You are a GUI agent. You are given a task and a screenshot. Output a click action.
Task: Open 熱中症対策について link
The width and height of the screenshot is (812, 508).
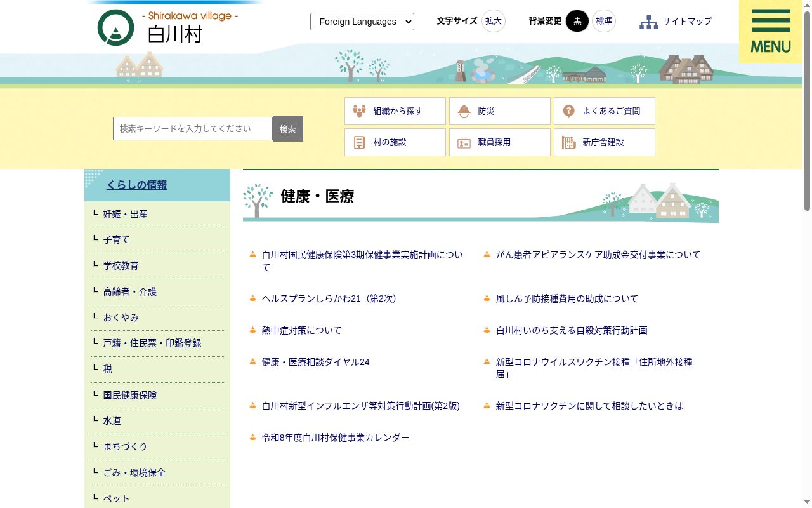point(302,330)
